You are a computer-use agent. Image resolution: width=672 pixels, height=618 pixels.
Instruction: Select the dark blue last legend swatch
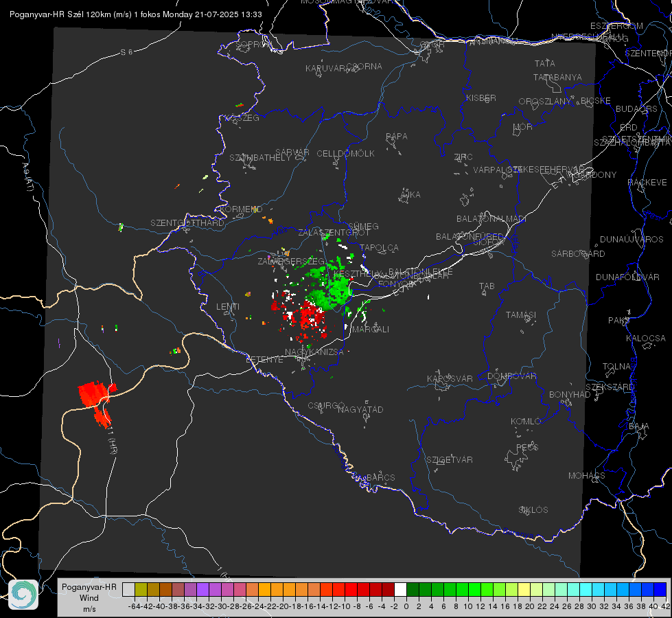[x=660, y=590]
